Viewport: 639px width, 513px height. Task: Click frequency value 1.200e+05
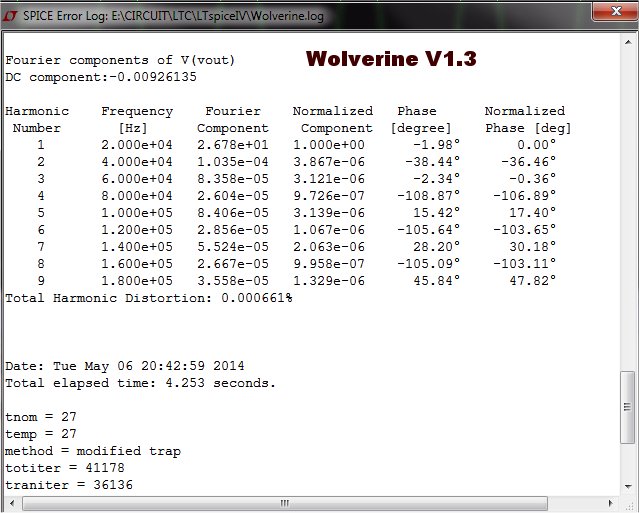[x=137, y=230]
